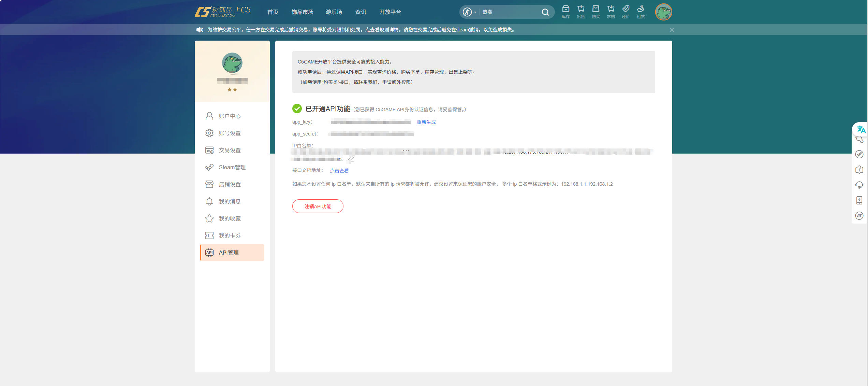Click the search magnifier icon

(545, 12)
